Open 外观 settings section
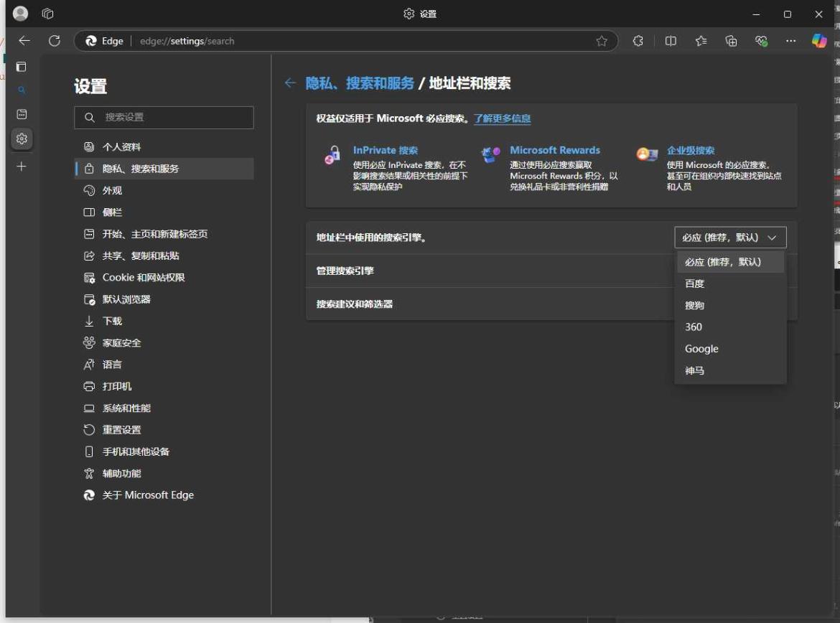Screen dimensions: 840x623 164,191
